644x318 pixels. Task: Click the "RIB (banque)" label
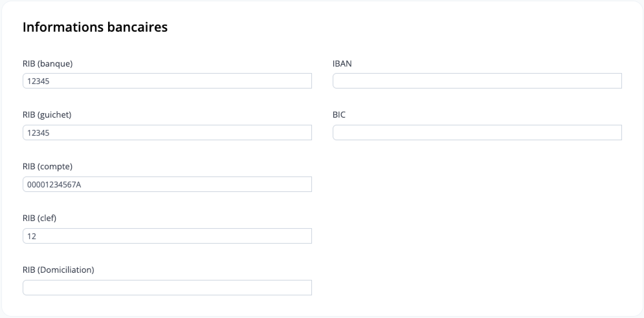[48, 64]
